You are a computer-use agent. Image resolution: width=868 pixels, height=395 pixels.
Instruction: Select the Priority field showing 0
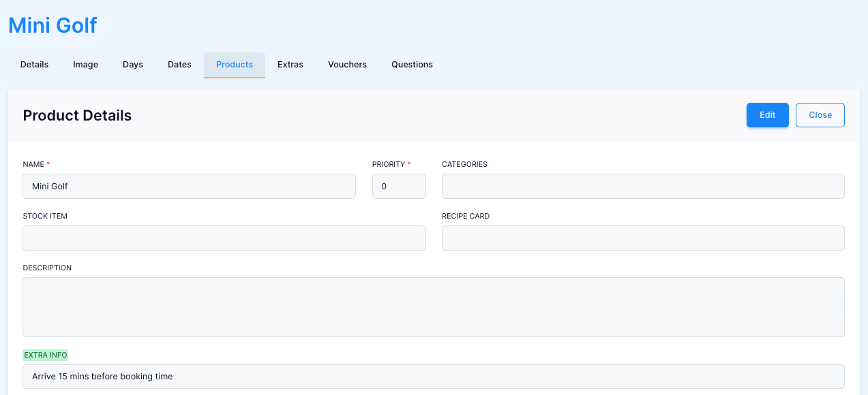(399, 186)
